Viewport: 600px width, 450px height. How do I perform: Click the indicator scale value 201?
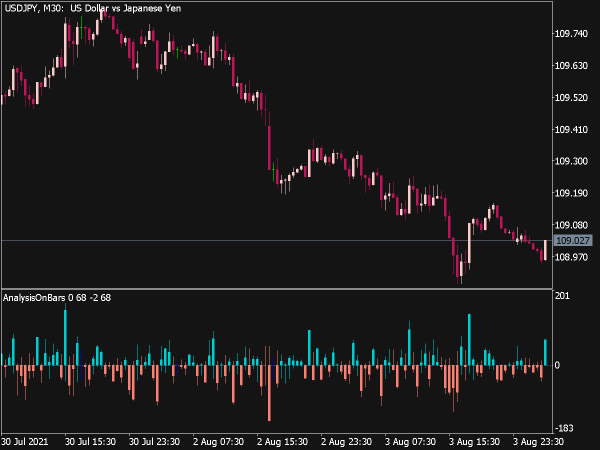[562, 296]
